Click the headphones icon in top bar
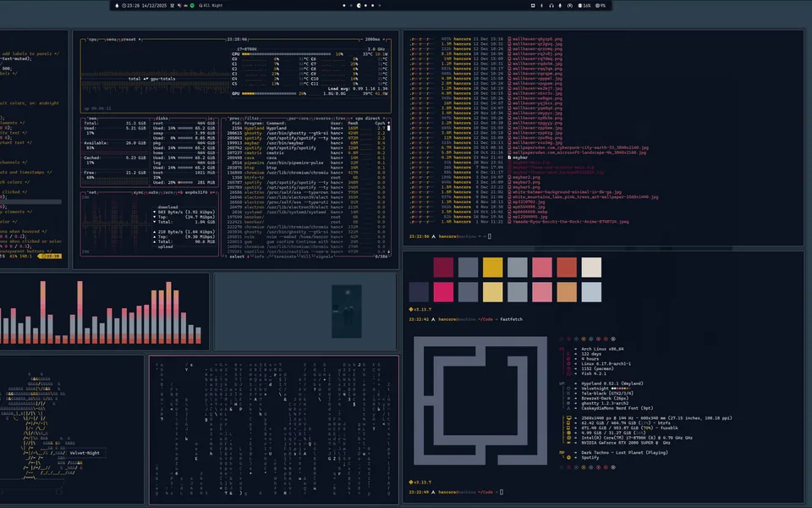 coord(551,6)
